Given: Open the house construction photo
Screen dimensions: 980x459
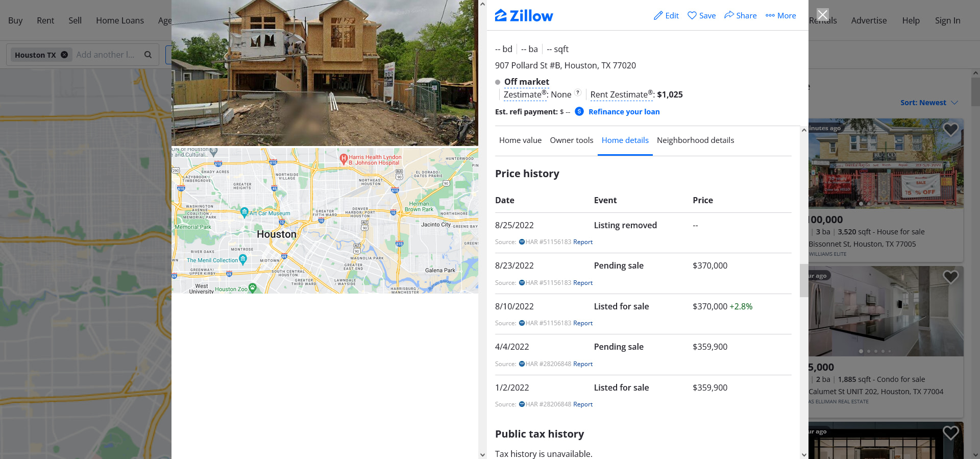Looking at the screenshot, I should tap(325, 73).
